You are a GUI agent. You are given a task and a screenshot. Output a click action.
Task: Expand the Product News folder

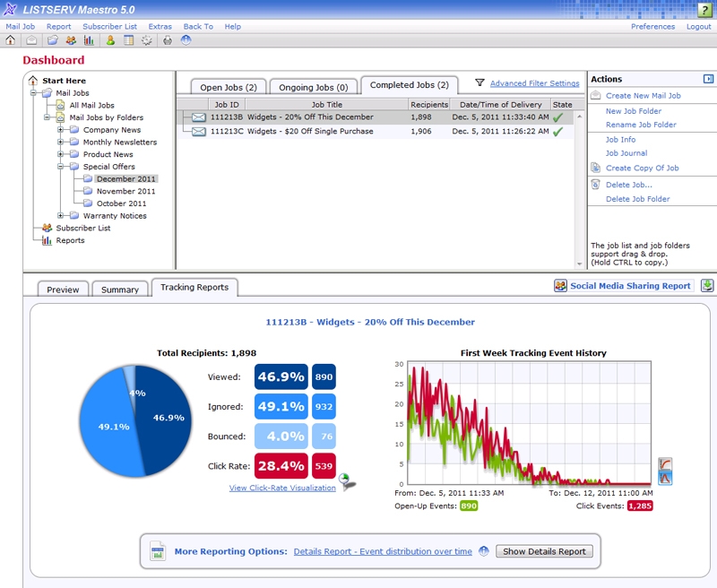[60, 154]
